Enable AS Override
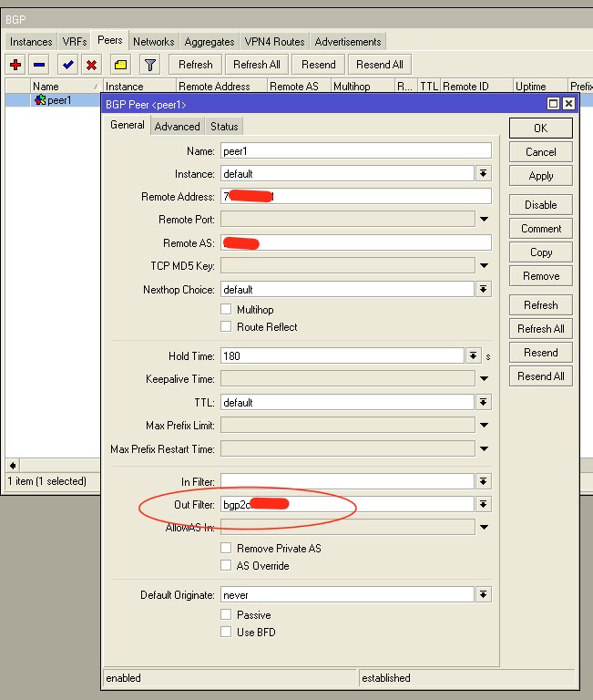593x700 pixels. 226,565
